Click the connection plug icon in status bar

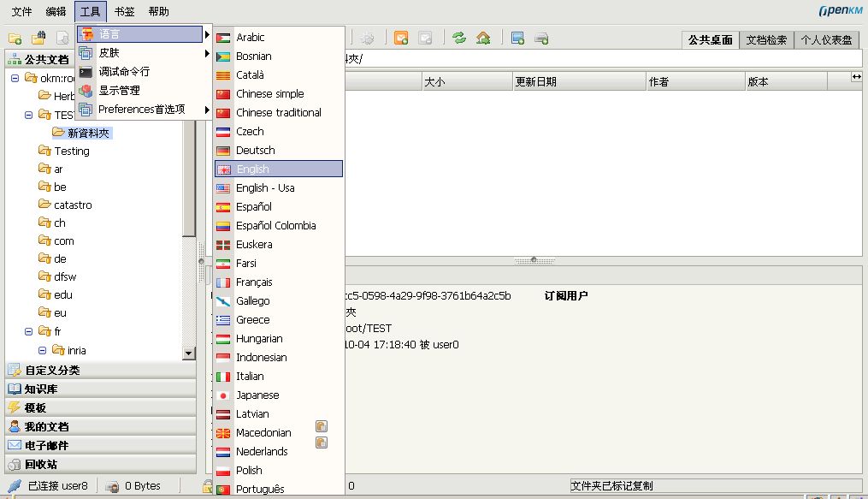[x=15, y=485]
